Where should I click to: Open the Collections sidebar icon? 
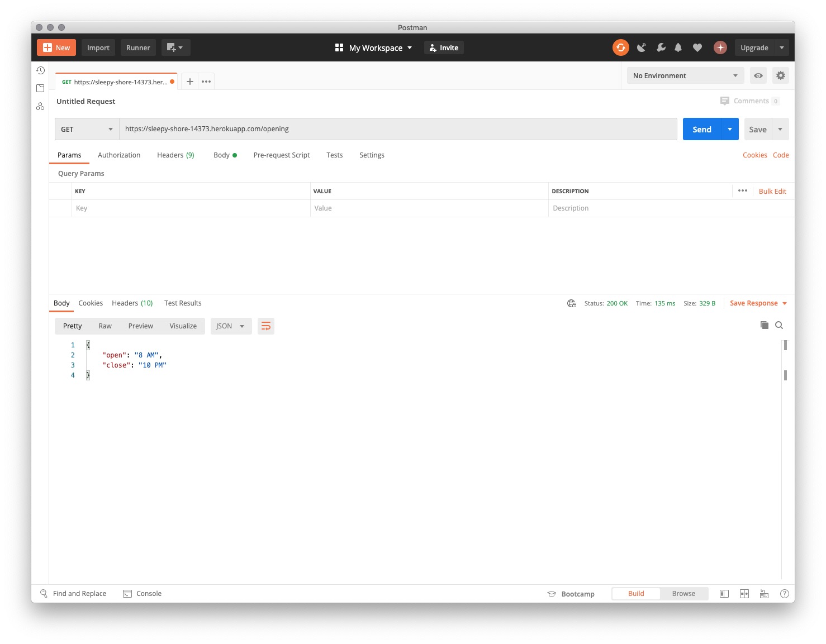point(40,88)
